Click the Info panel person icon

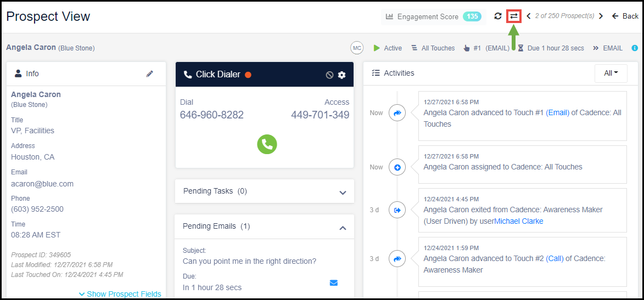pos(18,73)
